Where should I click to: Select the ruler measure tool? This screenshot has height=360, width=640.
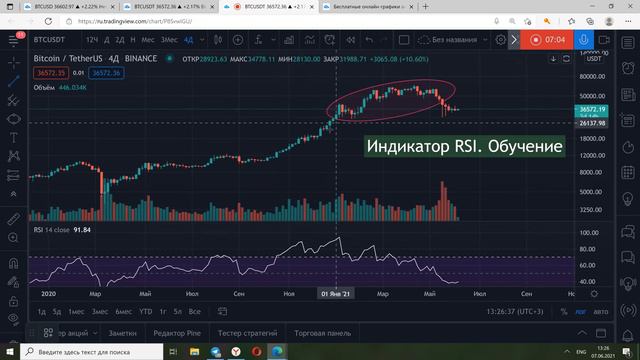coord(13,219)
